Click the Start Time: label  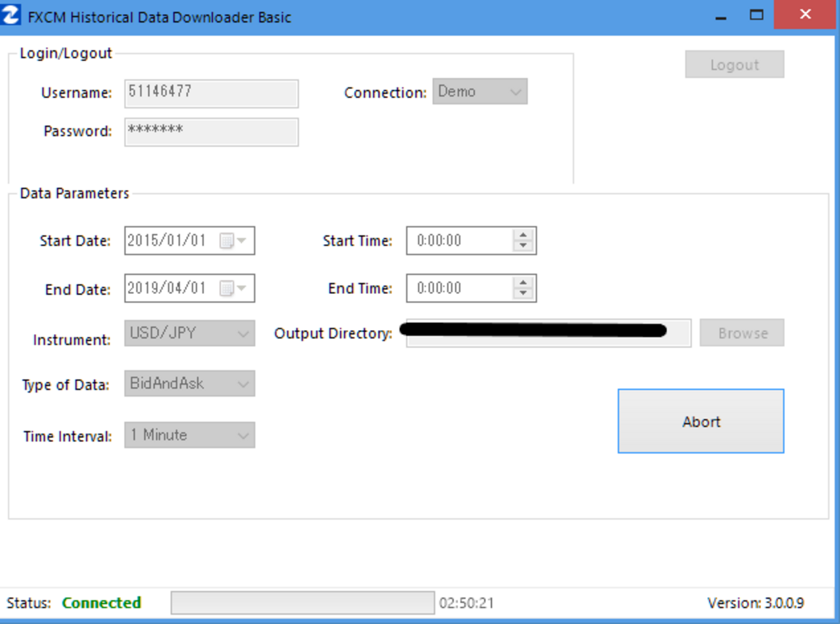point(357,241)
